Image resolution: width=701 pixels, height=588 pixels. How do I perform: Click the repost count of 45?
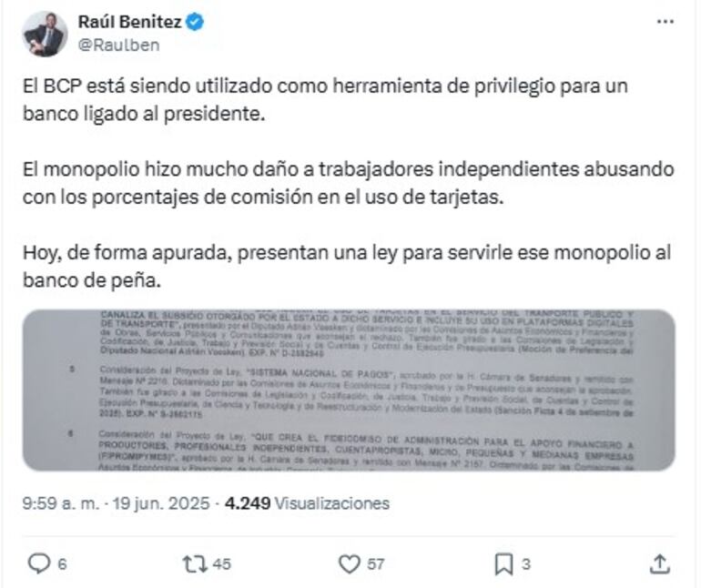pos(221,564)
